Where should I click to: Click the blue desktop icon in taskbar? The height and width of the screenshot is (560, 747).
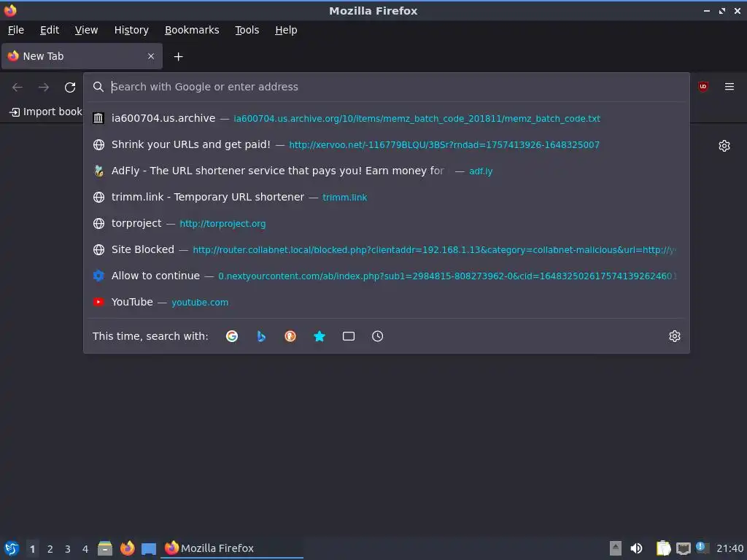coord(149,548)
